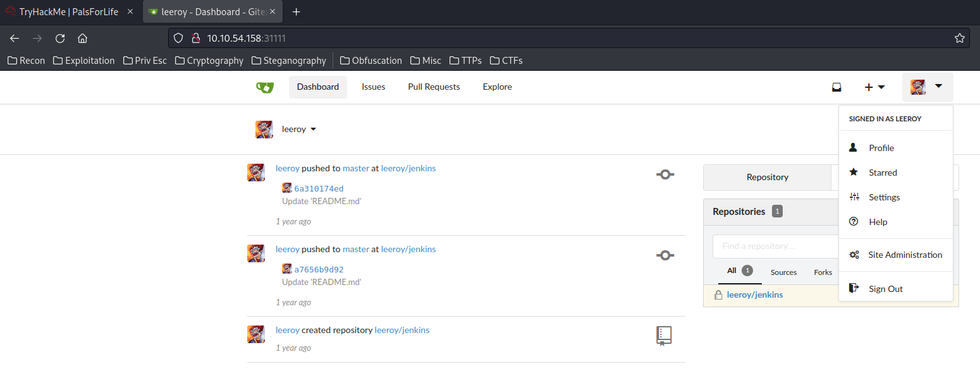Open the create new plus dropdown
Image resolution: width=980 pixels, height=371 pixels.
874,87
